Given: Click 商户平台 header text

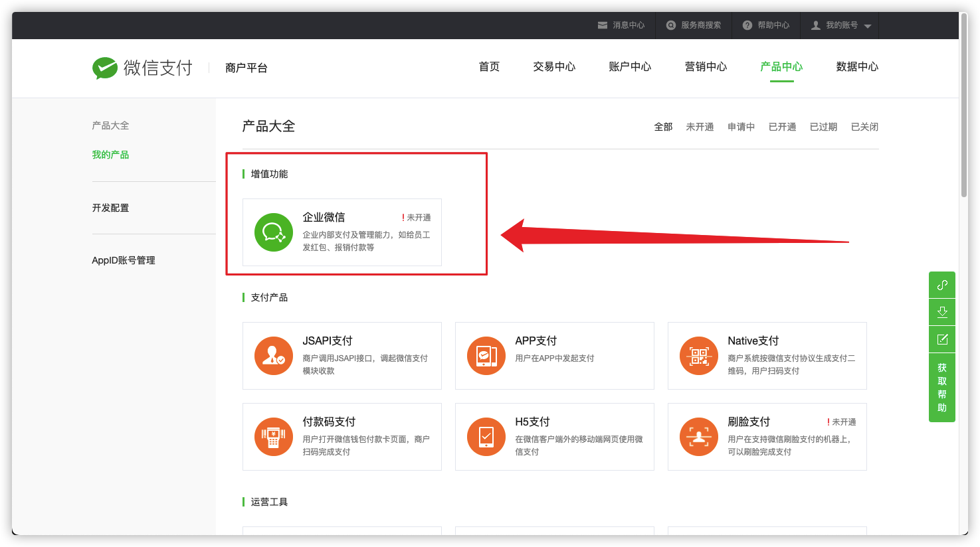Looking at the screenshot, I should coord(246,68).
